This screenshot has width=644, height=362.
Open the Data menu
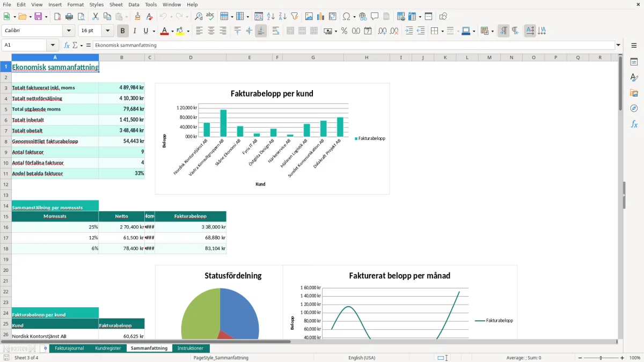click(134, 4)
